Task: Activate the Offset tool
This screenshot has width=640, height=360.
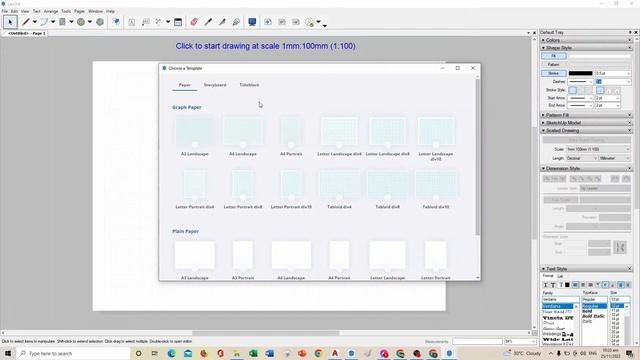Action: tap(116, 22)
